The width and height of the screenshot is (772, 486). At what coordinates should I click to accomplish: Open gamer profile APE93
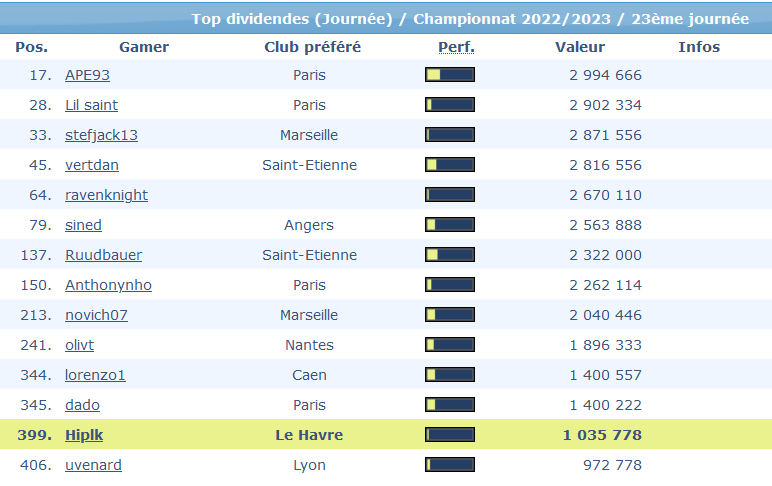[x=87, y=75]
